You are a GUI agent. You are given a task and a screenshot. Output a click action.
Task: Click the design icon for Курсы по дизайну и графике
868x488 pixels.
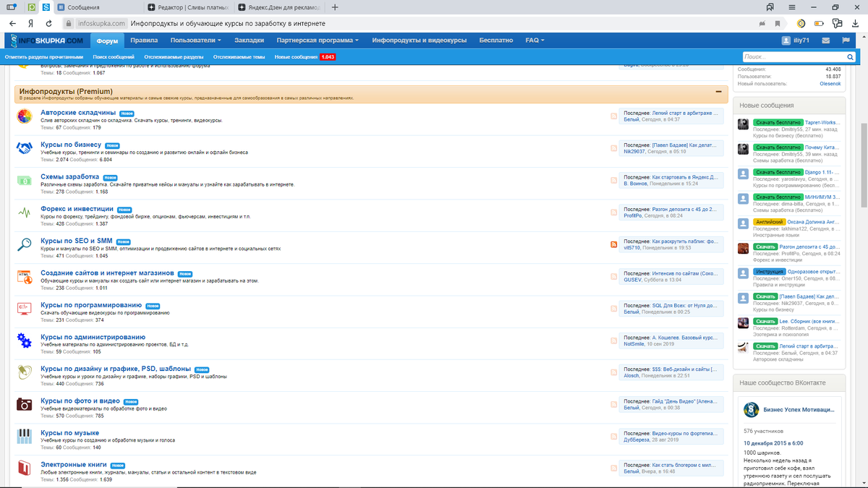(x=25, y=372)
